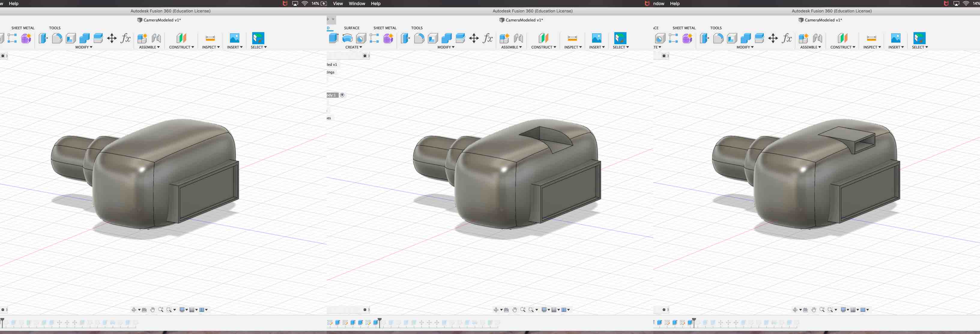The image size is (980, 334).
Task: Open INSERT dropdown in middle window
Action: (597, 47)
